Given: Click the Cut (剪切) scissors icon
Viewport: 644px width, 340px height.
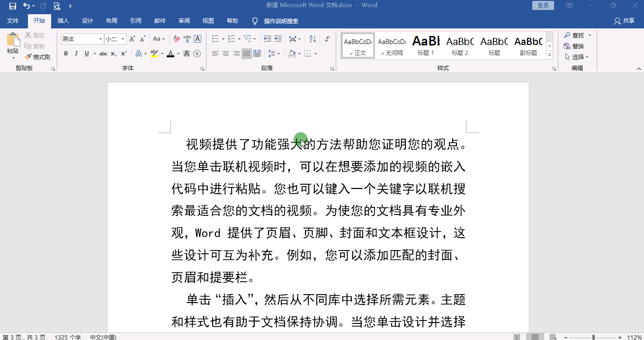Looking at the screenshot, I should [28, 36].
